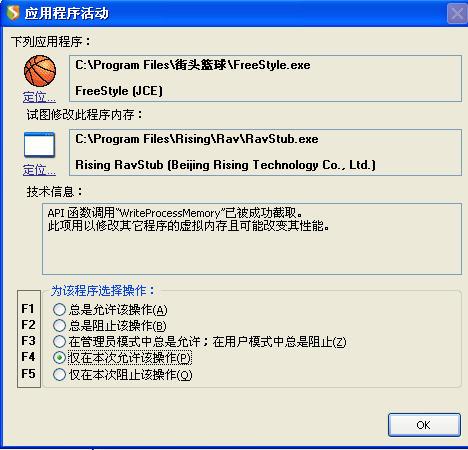Click the blank window icon for RavStub.exe

point(39,145)
